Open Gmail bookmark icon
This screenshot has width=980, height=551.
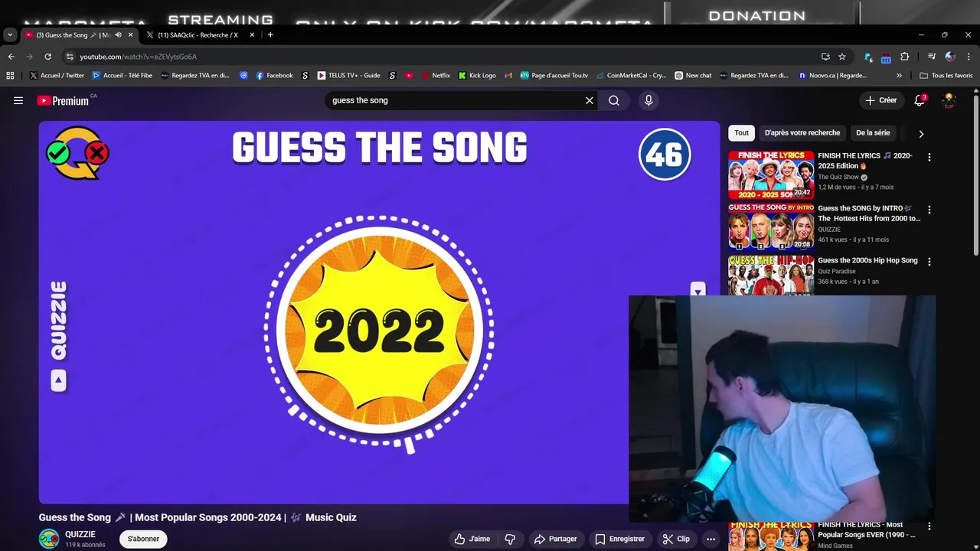tap(508, 75)
